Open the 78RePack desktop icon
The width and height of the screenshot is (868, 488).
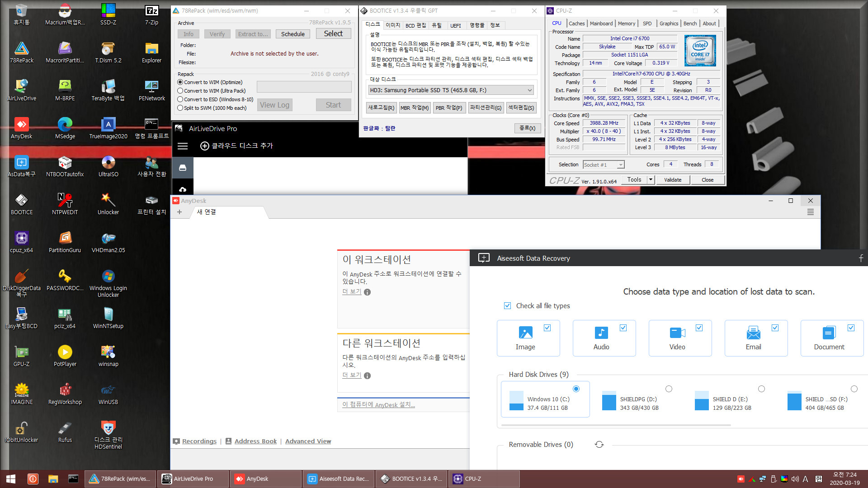[x=22, y=52]
